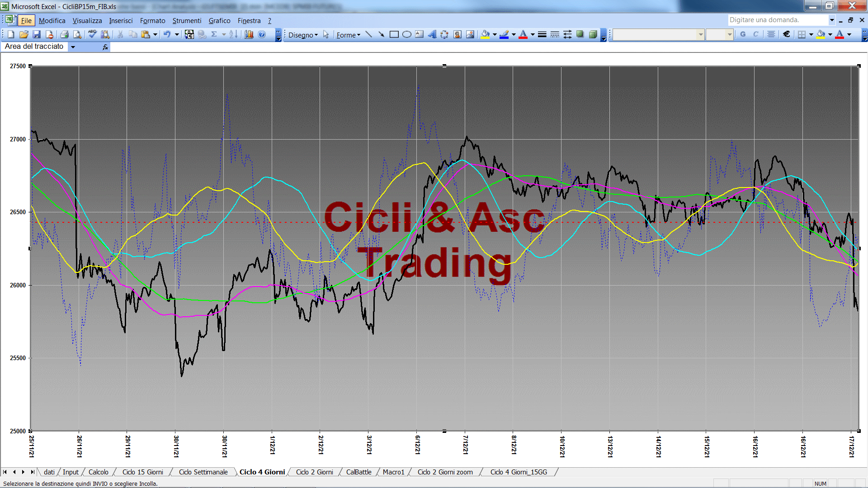Open the Undo history dropdown arrow
This screenshot has width=868, height=488.
177,34
